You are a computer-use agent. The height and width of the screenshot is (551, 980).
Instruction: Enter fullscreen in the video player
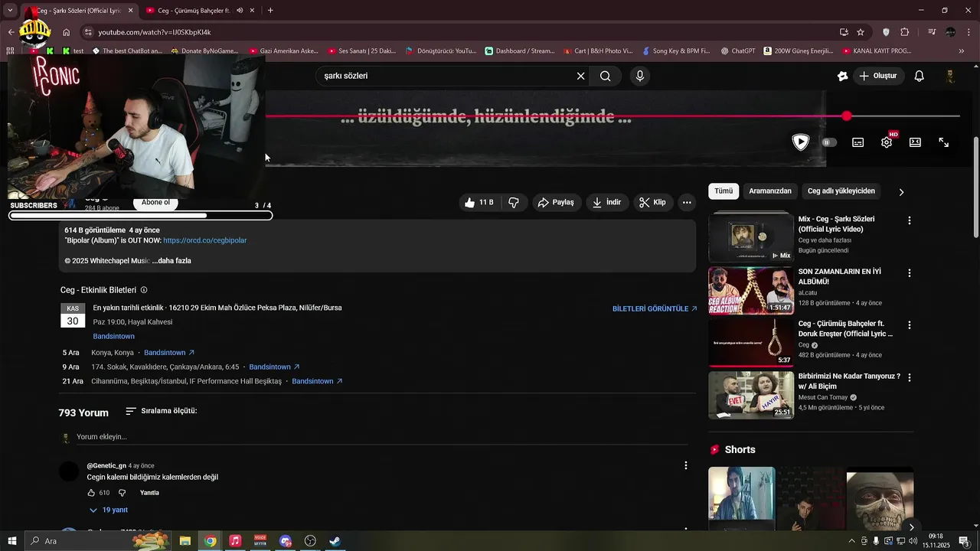944,142
